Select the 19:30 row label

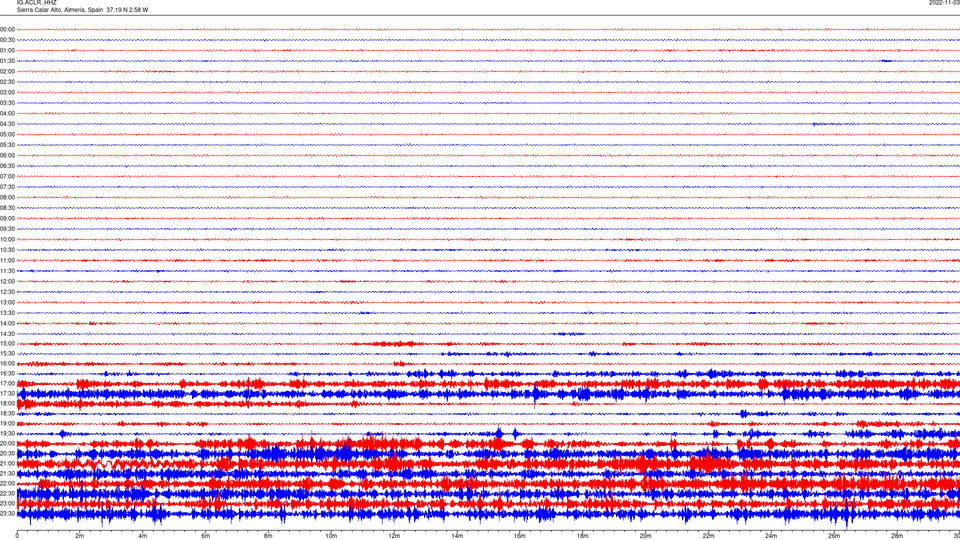tap(7, 433)
